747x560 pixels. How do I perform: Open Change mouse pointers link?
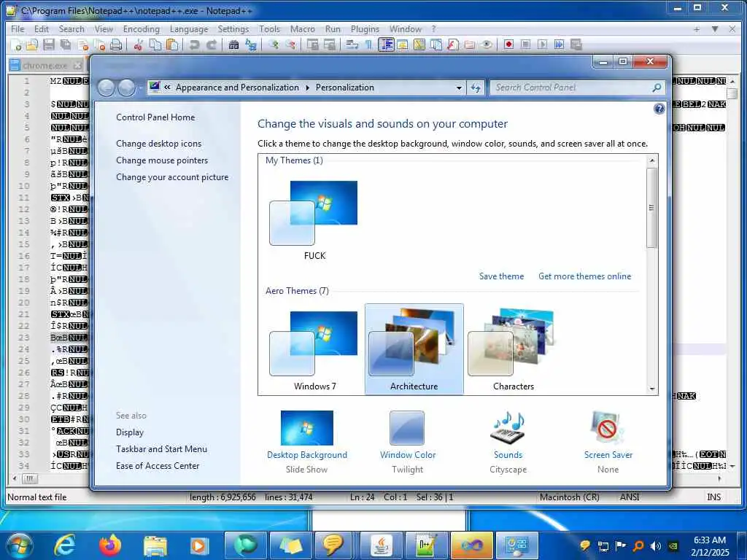tap(162, 160)
